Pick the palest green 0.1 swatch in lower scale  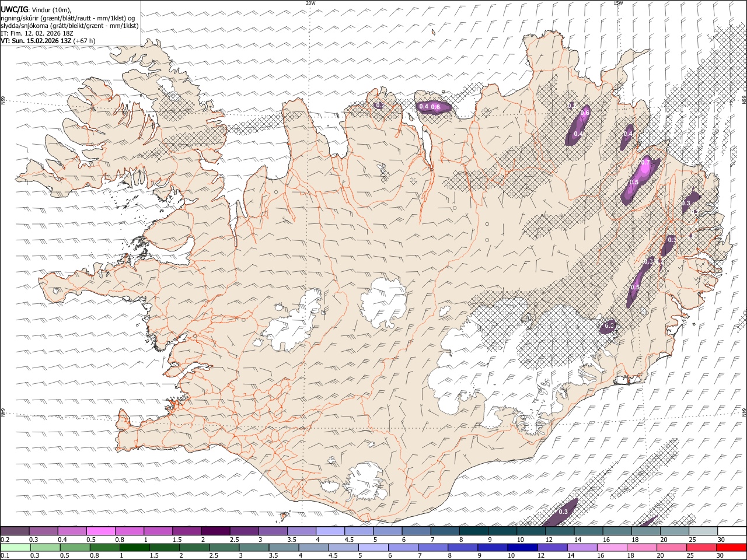(x=15, y=547)
